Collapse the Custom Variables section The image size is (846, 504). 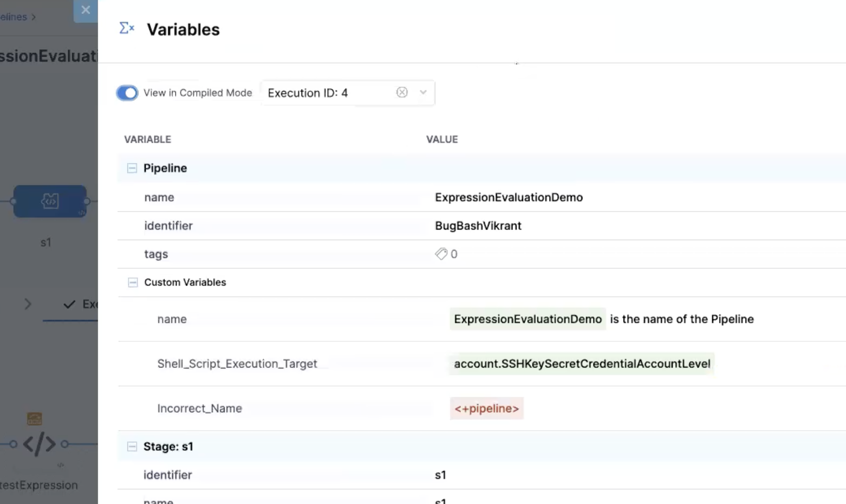[x=132, y=283]
